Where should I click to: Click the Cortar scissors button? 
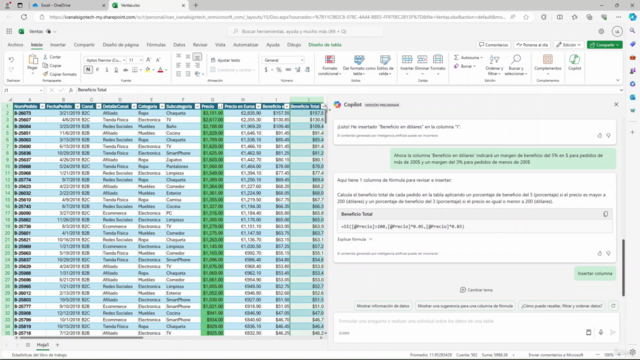tap(52, 57)
